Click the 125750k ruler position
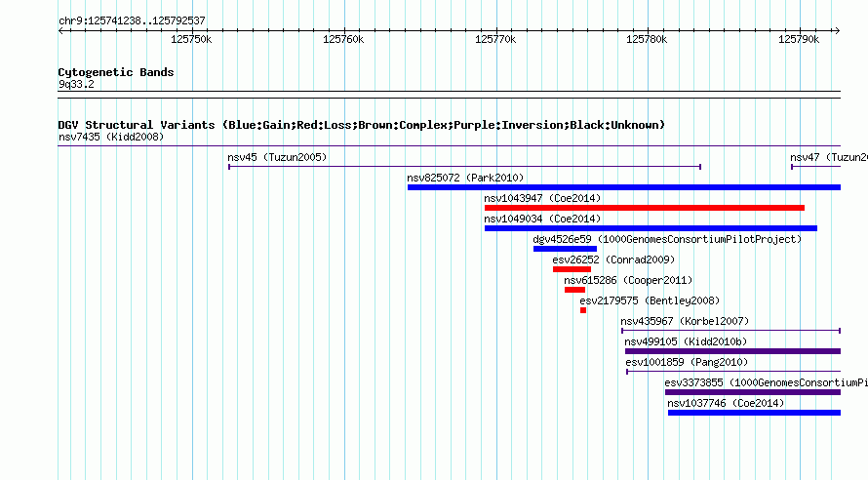The height and width of the screenshot is (480, 868). pos(191,39)
